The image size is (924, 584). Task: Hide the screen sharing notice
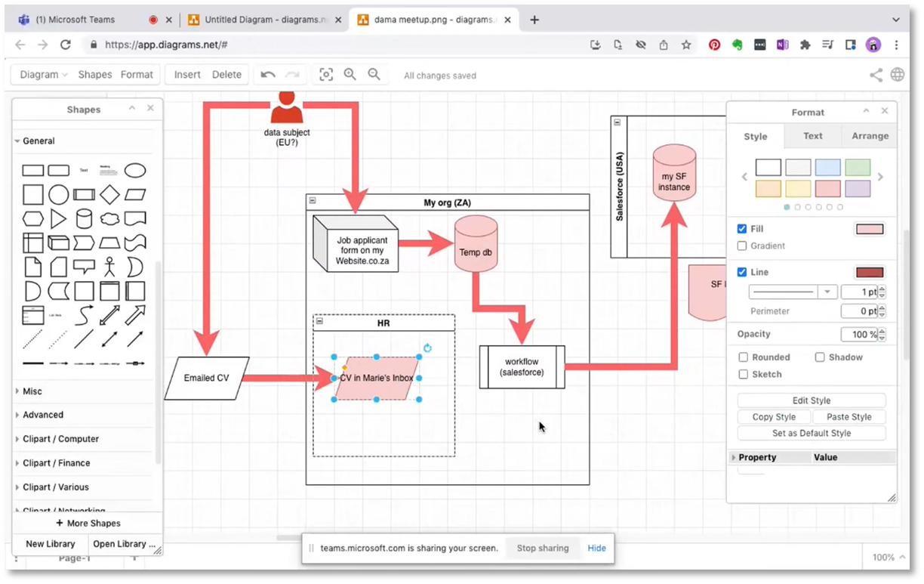click(x=596, y=548)
